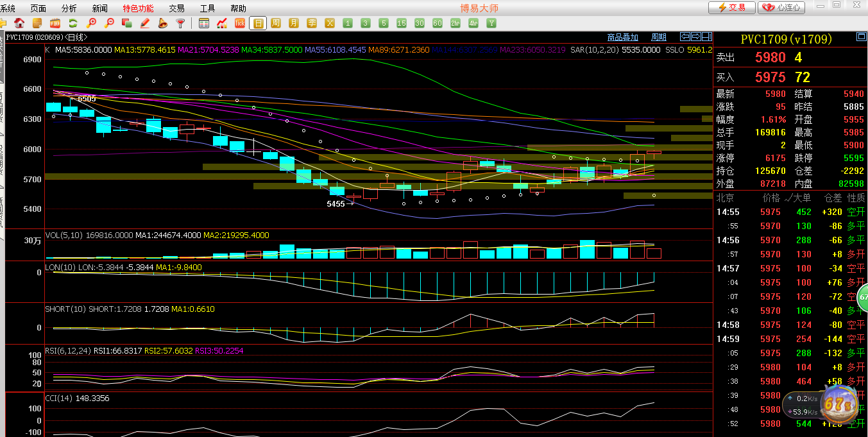
Task: Click the SAR(10,2,20) indicator label
Action: [x=595, y=49]
